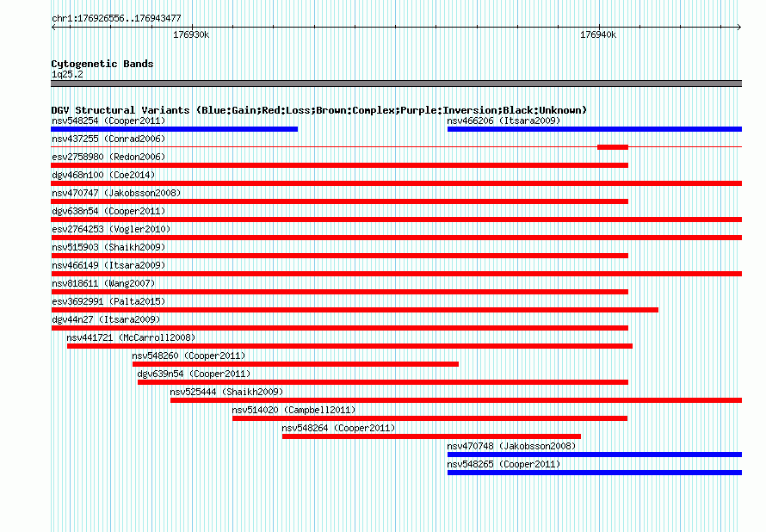The height and width of the screenshot is (532, 766).
Task: Click the red bar under nsv466149
Action: click(397, 274)
